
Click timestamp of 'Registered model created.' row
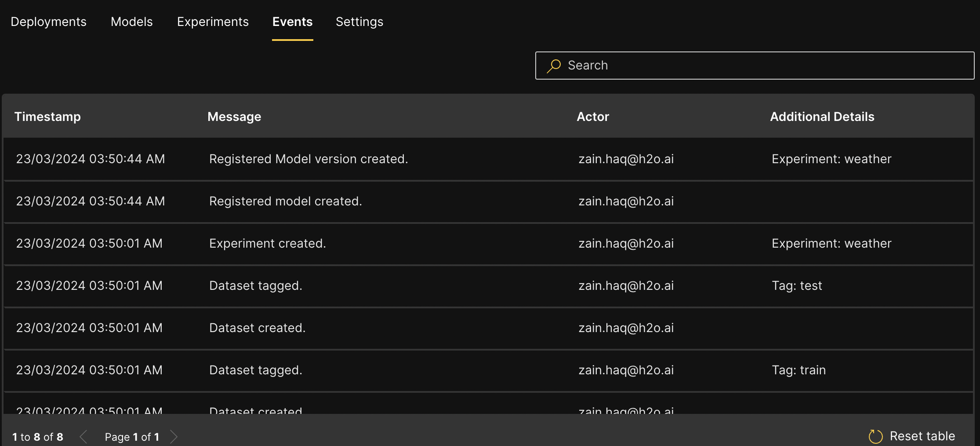point(91,201)
